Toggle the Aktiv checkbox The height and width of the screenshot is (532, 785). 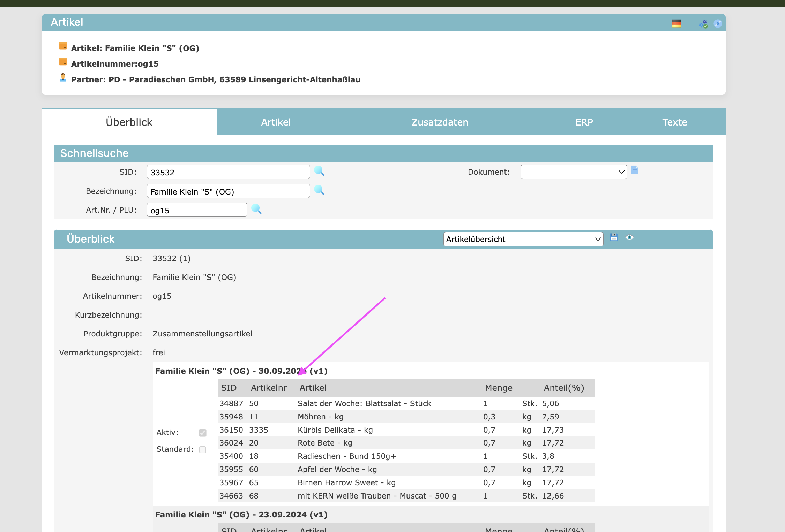(203, 433)
